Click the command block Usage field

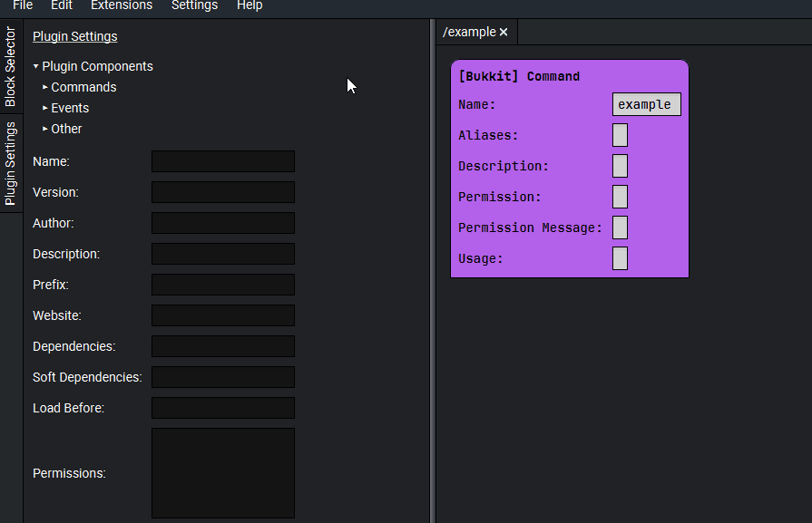[620, 258]
